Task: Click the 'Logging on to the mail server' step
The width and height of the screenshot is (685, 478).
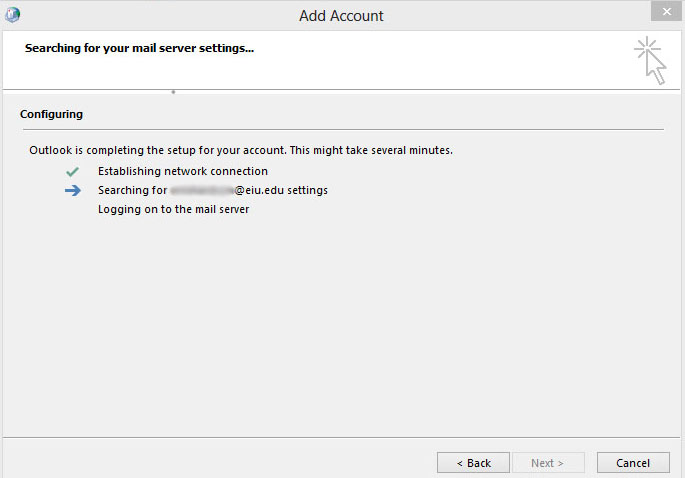Action: tap(173, 209)
